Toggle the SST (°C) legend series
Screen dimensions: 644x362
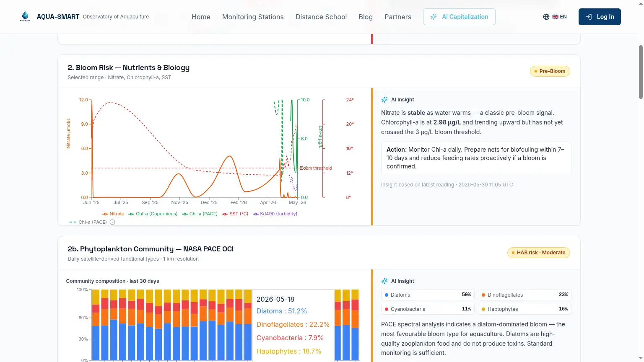pyautogui.click(x=235, y=214)
